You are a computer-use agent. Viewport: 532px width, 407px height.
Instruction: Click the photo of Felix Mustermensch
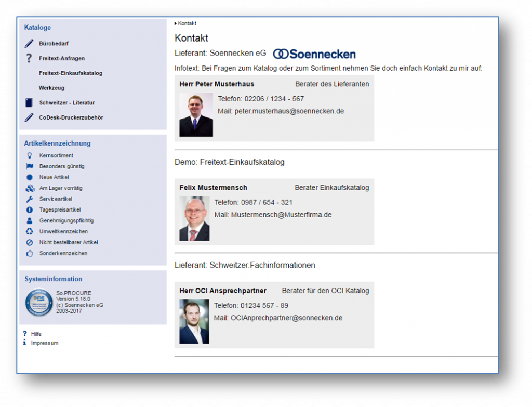pyautogui.click(x=194, y=219)
